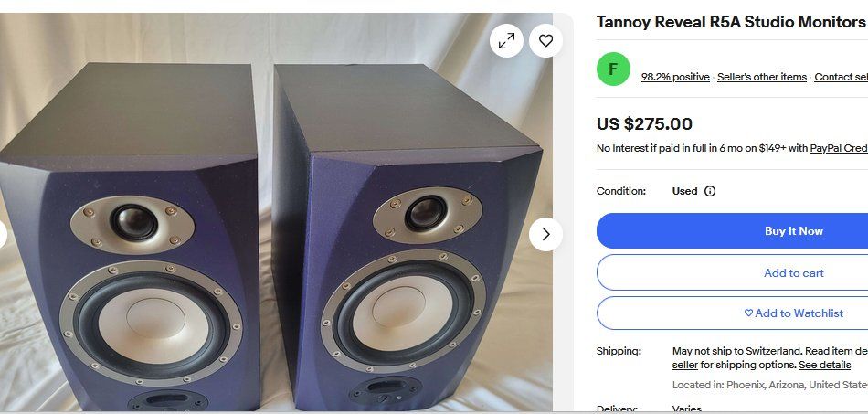The width and height of the screenshot is (868, 414).
Task: View Seller's other items
Action: [x=762, y=77]
